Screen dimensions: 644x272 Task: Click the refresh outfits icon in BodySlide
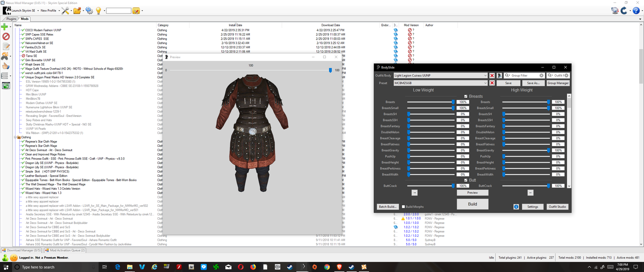click(x=499, y=76)
